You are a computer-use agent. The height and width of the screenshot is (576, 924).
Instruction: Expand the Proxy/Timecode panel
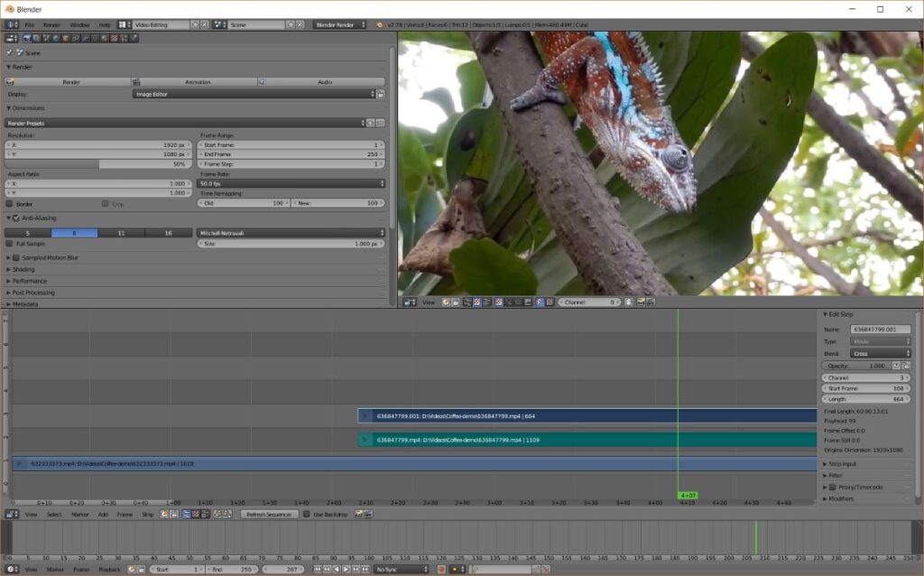click(857, 487)
